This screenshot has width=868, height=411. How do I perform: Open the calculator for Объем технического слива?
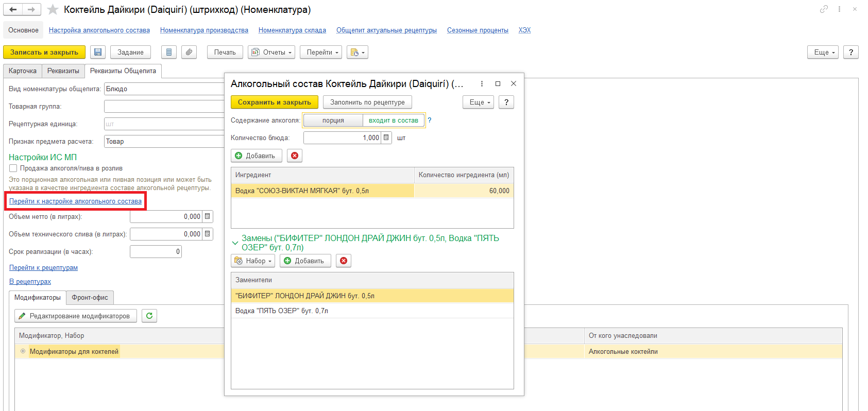pyautogui.click(x=208, y=234)
